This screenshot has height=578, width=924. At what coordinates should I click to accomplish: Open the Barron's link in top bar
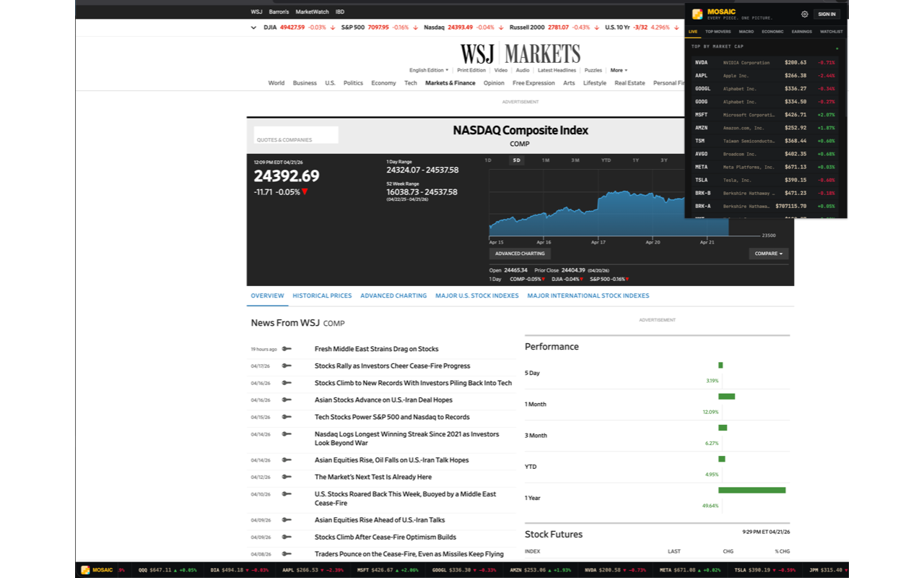(x=279, y=12)
